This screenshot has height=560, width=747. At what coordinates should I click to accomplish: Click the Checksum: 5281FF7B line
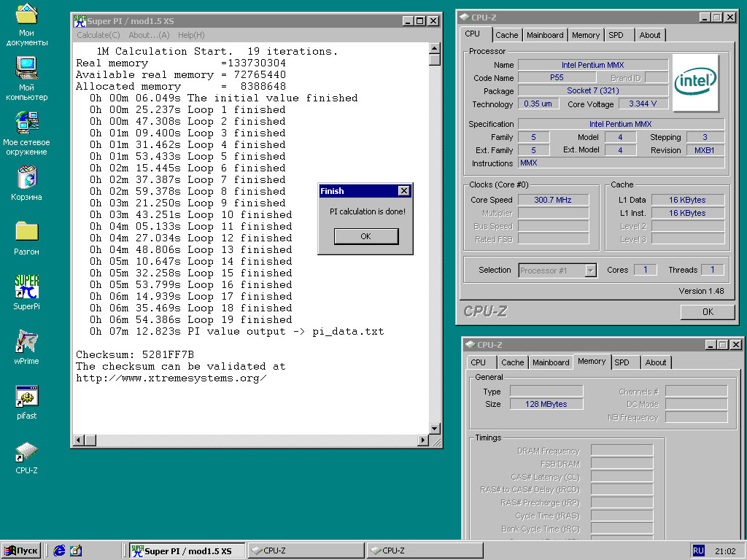(x=135, y=355)
